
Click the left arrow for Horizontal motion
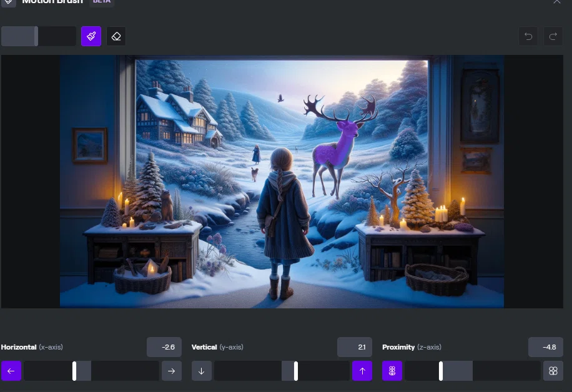[11, 371]
